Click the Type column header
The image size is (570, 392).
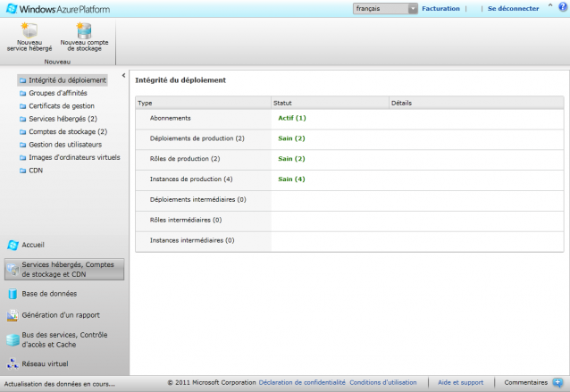pyautogui.click(x=203, y=103)
